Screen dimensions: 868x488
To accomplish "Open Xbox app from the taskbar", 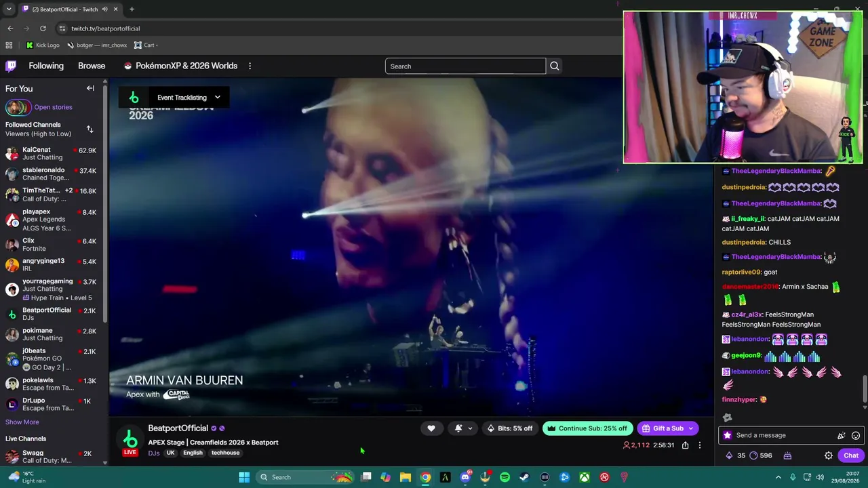I will (585, 477).
